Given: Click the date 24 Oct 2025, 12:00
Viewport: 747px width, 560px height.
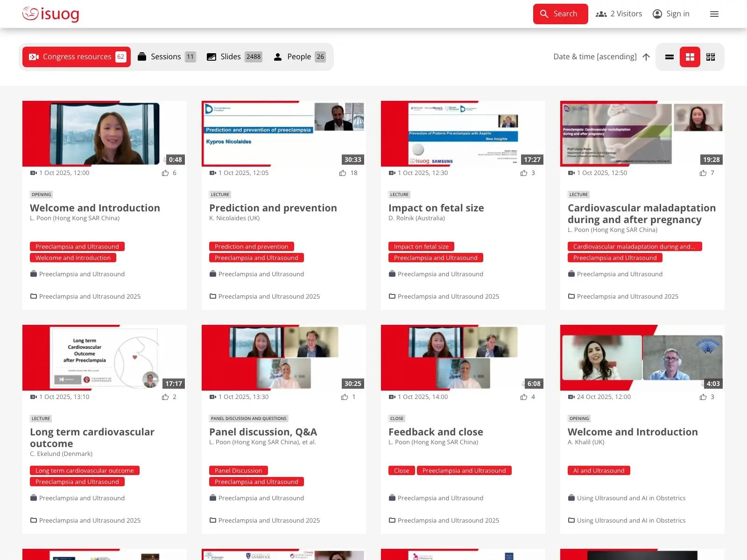Looking at the screenshot, I should [604, 397].
